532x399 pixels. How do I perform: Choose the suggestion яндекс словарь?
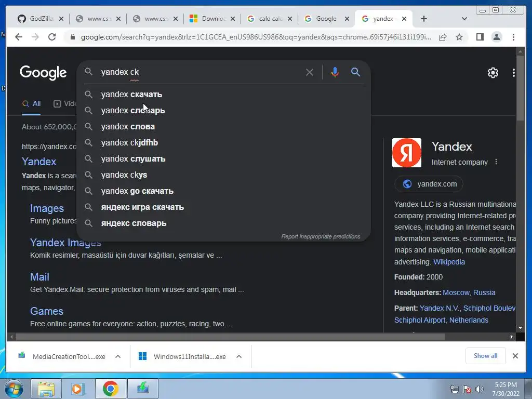click(223, 223)
